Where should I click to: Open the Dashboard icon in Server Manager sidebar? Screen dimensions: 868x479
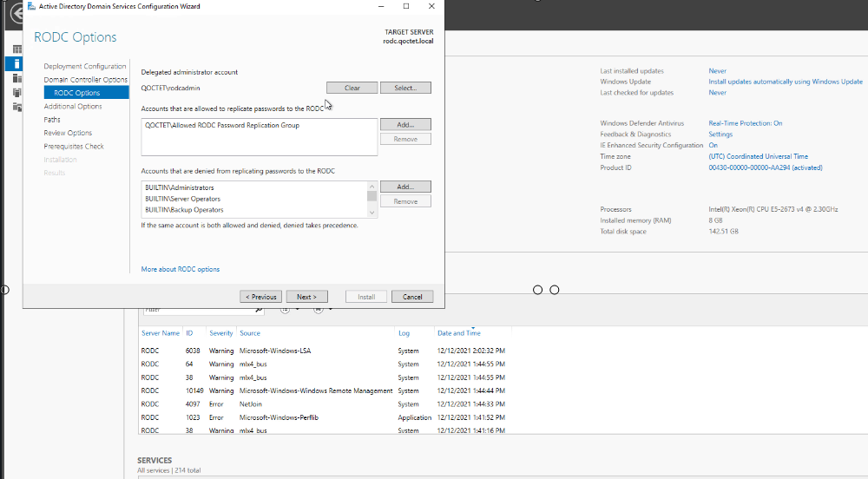click(17, 49)
